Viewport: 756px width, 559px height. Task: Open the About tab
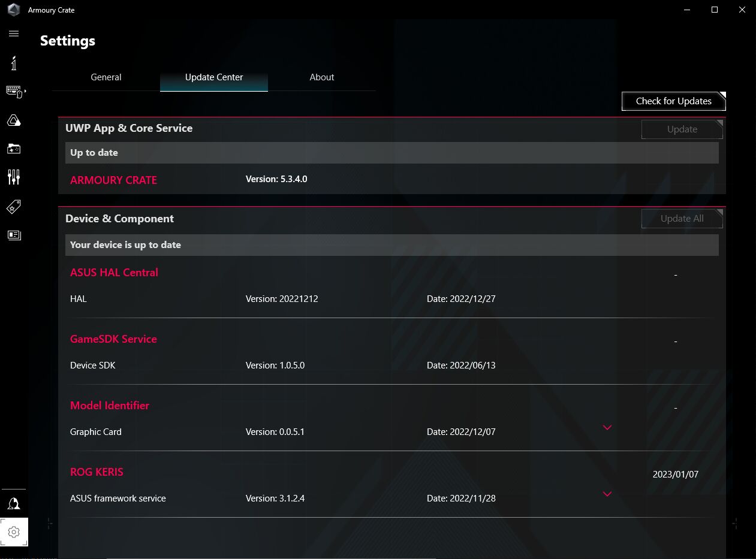coord(322,77)
